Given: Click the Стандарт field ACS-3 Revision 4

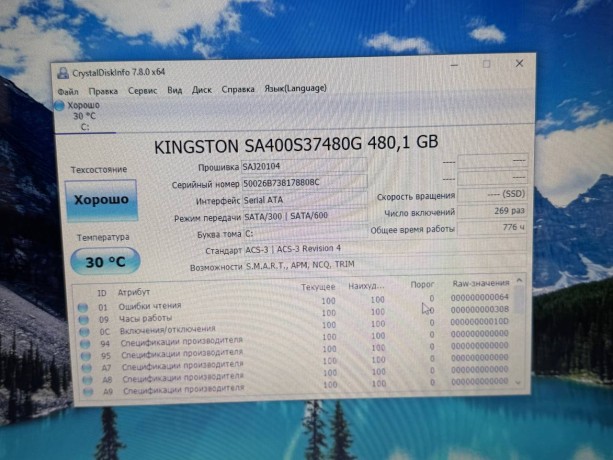Looking at the screenshot, I should coord(385,249).
